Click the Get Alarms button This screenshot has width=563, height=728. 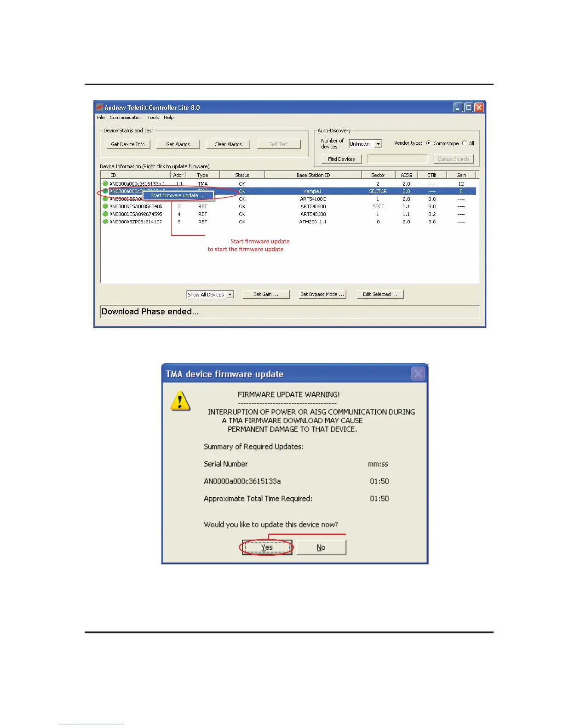pyautogui.click(x=178, y=144)
